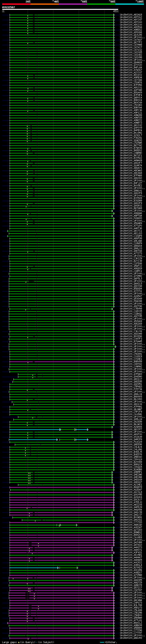Select the UniRef100_B9RTA4 label

(131, 108)
